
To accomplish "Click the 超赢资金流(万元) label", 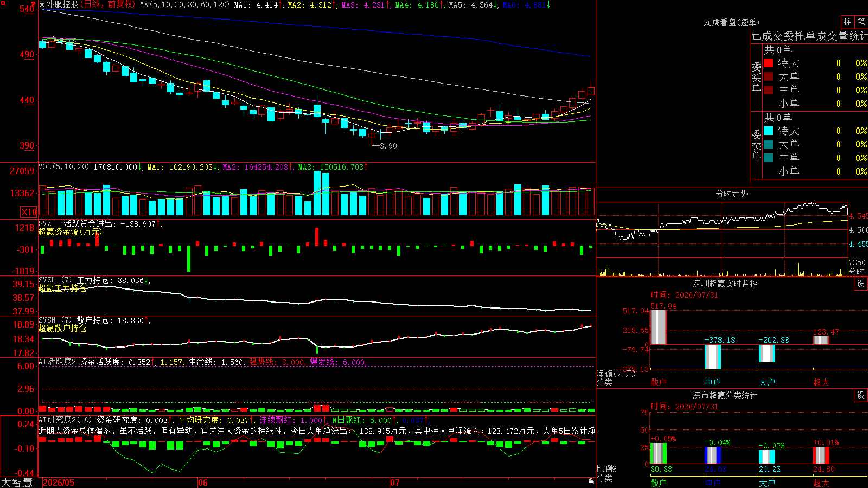I will pyautogui.click(x=71, y=232).
